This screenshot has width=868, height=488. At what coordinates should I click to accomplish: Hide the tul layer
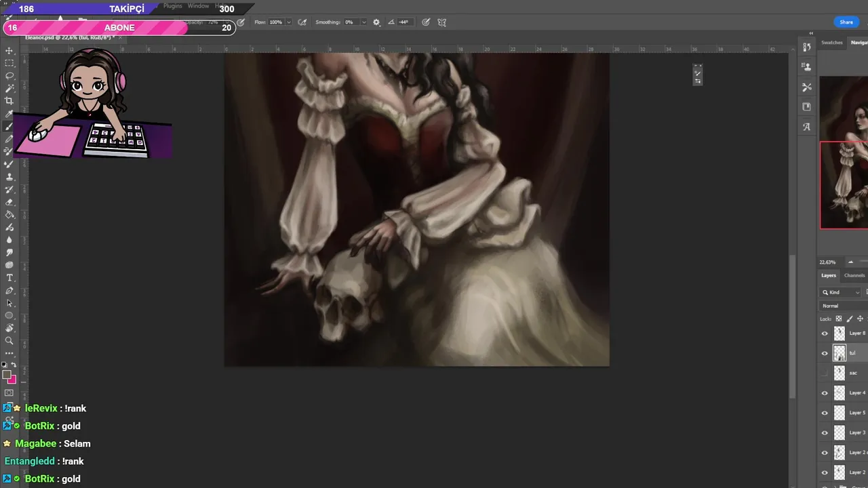click(x=825, y=353)
